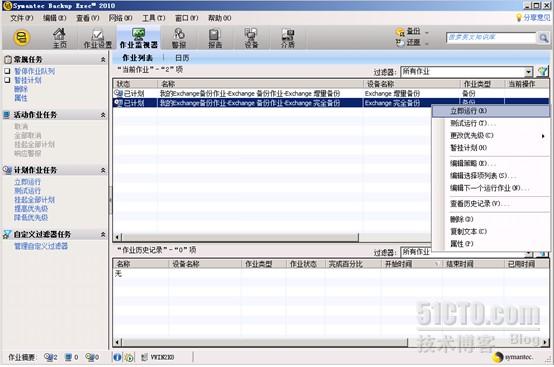
Task: Open 作业设置 job setup view
Action: point(98,38)
